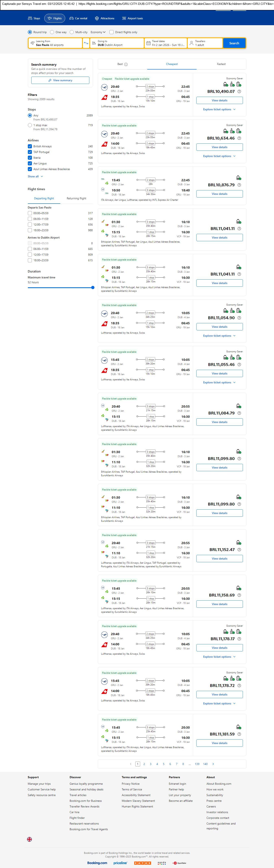Image resolution: width=274 pixels, height=868 pixels.
Task: Open the Returning flight times tab
Action: (x=76, y=199)
